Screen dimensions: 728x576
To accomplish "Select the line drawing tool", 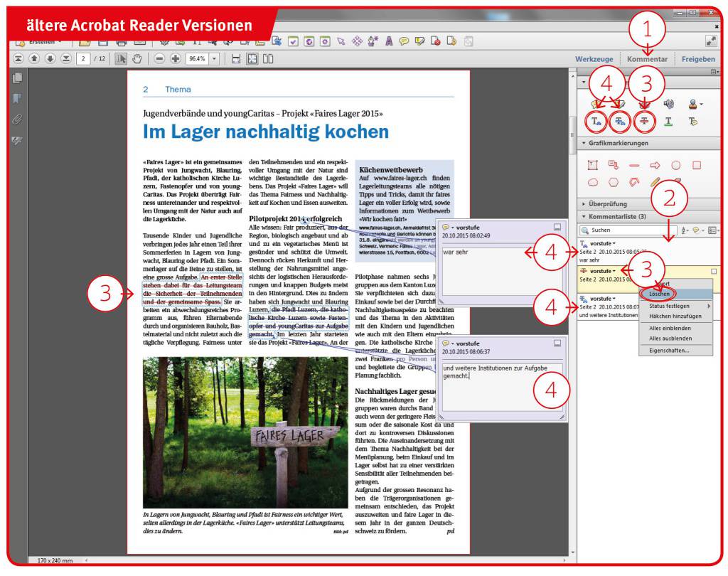I will click(634, 166).
